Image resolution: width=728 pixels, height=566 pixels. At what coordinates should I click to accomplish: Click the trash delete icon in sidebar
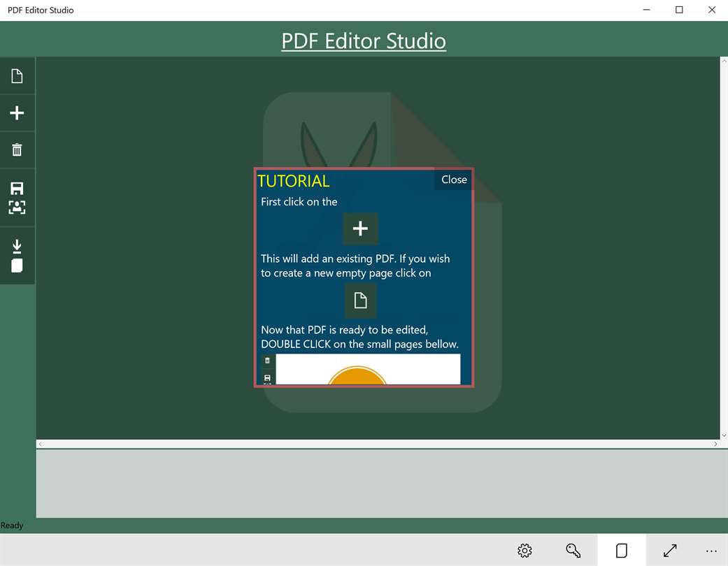click(17, 150)
